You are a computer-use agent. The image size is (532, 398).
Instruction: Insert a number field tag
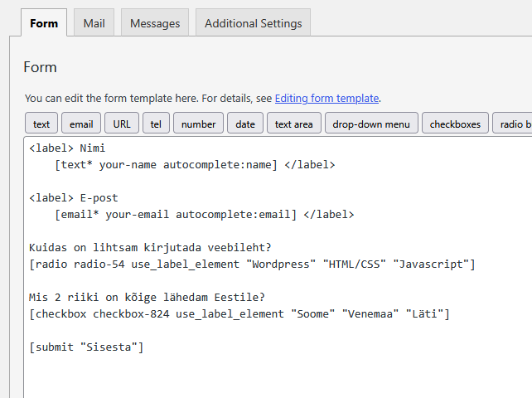pyautogui.click(x=198, y=124)
